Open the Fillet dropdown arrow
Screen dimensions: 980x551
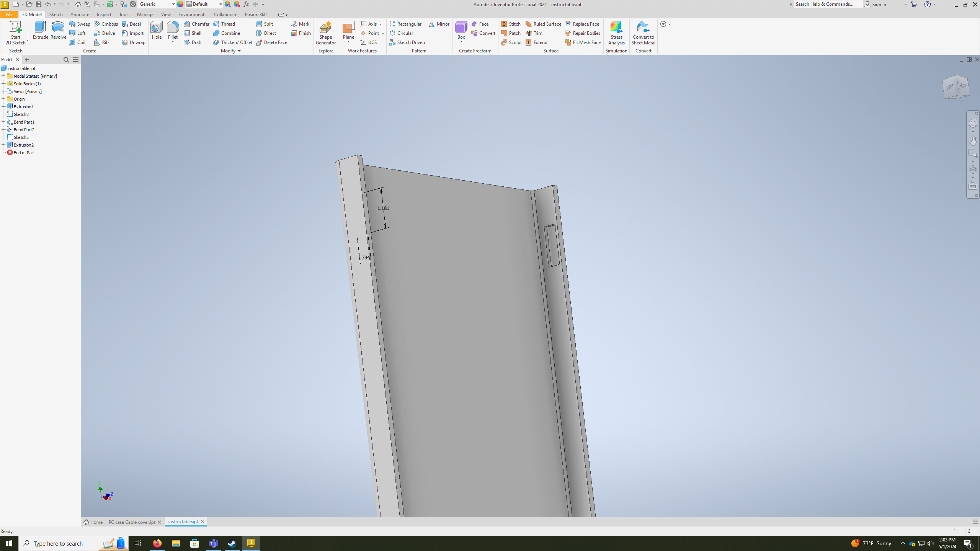click(x=173, y=42)
